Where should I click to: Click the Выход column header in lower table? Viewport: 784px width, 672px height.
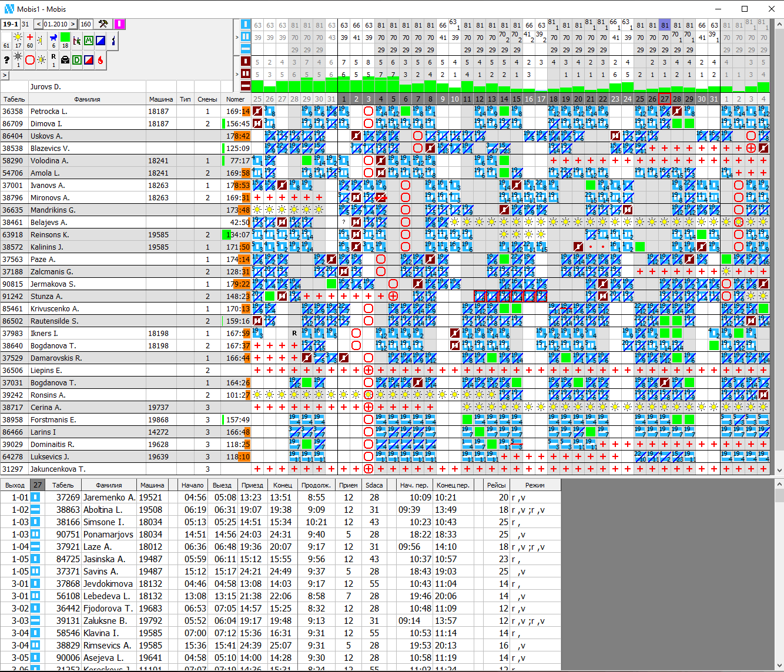tap(15, 485)
